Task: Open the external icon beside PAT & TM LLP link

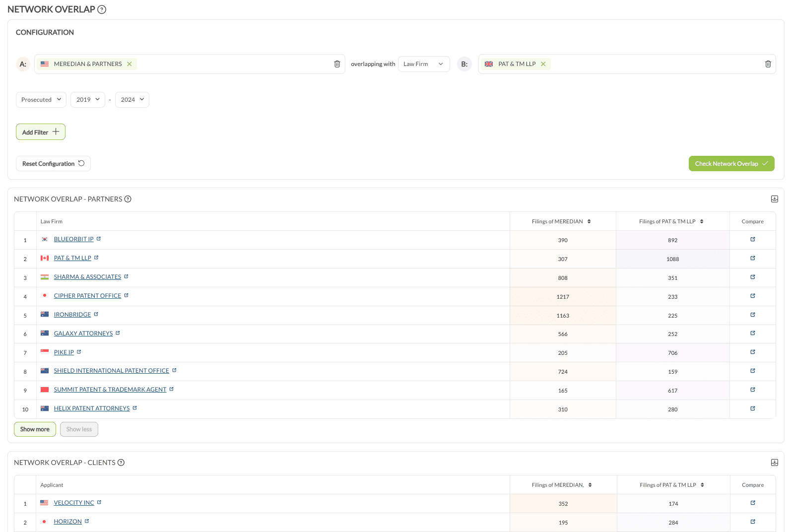Action: (x=96, y=258)
